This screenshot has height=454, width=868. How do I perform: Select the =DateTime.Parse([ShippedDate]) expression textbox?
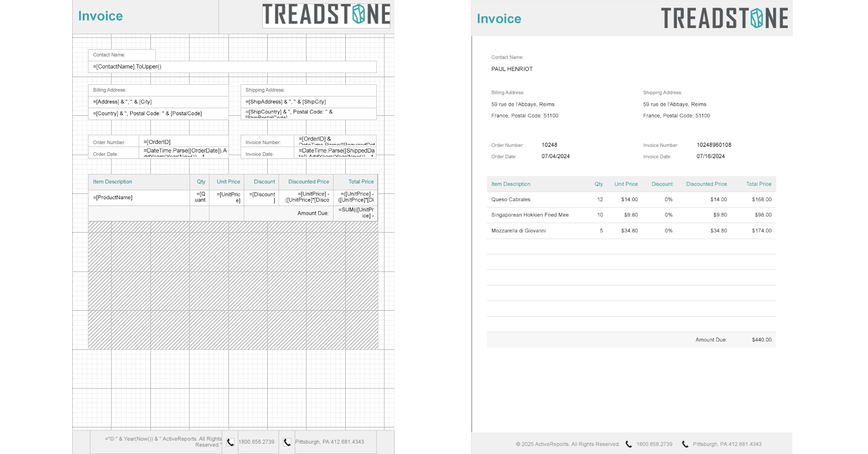[335, 152]
